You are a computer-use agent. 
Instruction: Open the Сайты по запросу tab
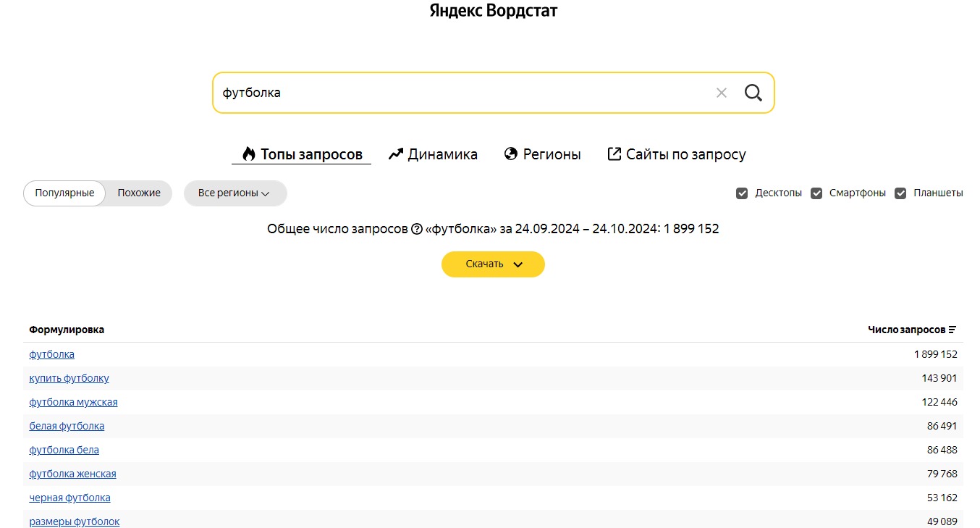tap(676, 154)
